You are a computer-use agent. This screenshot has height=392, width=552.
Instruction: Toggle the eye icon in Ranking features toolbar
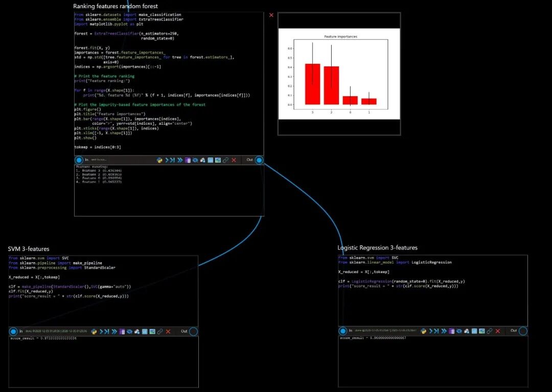(x=195, y=160)
